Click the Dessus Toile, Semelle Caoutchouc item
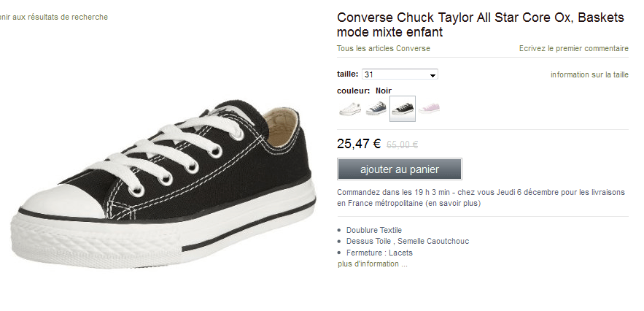The height and width of the screenshot is (311, 644). pyautogui.click(x=407, y=241)
